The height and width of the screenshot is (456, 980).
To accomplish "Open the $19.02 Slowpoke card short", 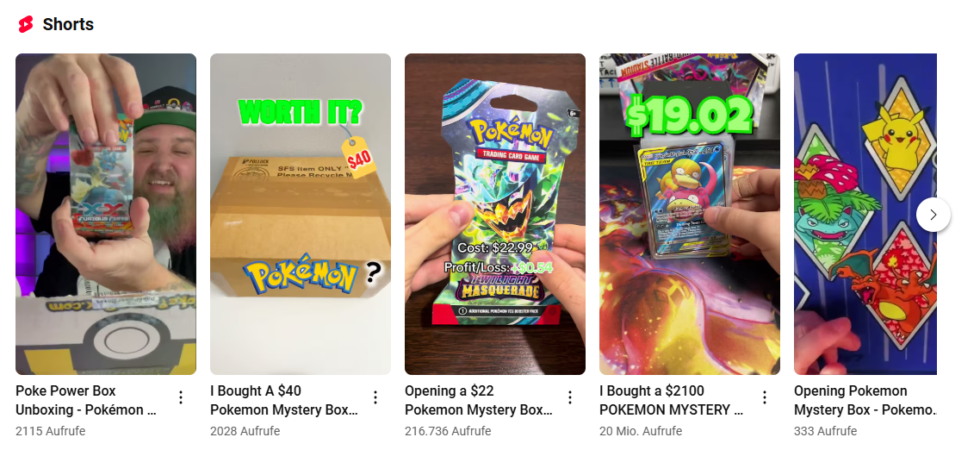I will pyautogui.click(x=690, y=214).
